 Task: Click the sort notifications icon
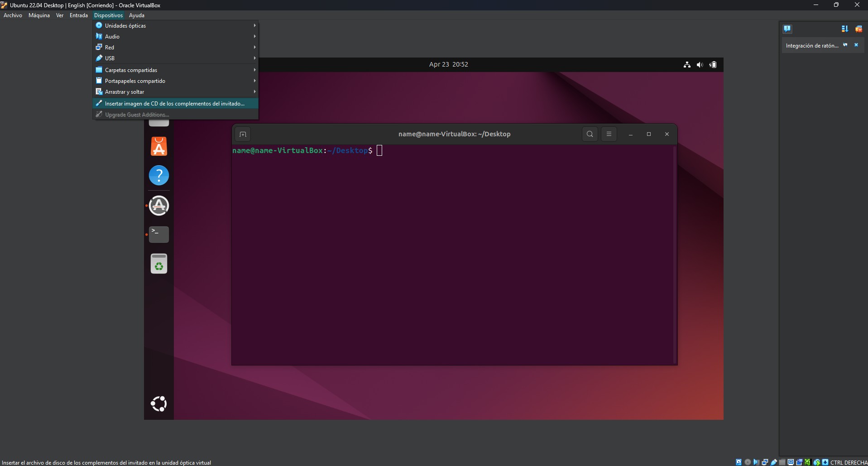(845, 29)
